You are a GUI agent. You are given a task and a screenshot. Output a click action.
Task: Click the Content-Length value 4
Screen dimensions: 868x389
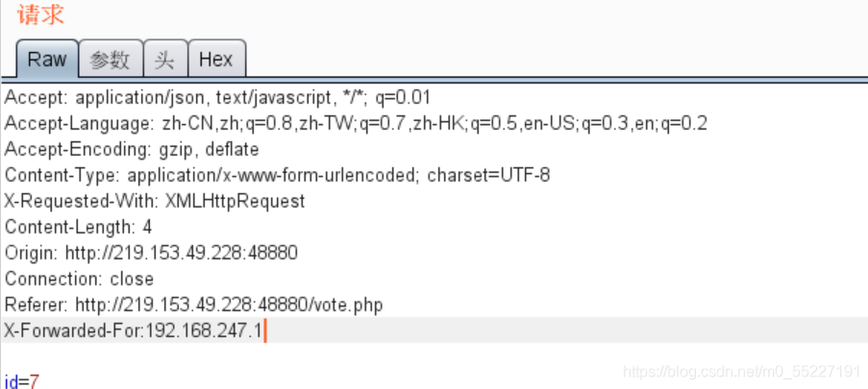click(x=147, y=227)
